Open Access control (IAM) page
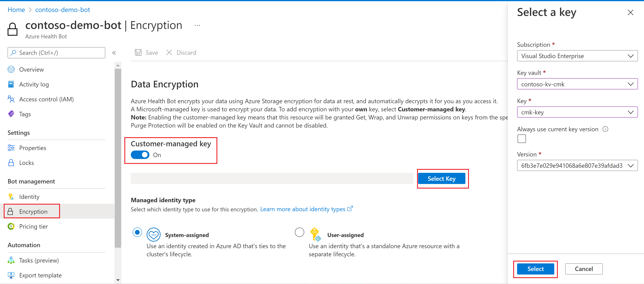Image resolution: width=644 pixels, height=284 pixels. tap(46, 99)
